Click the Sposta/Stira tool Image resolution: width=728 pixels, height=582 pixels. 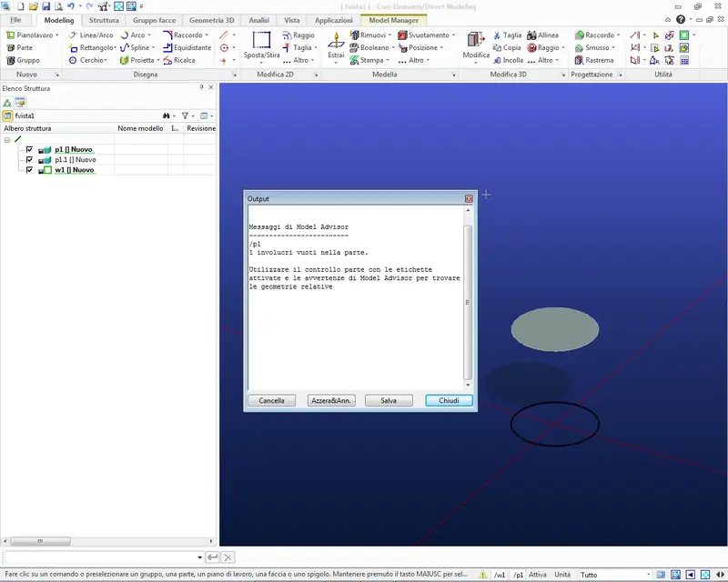tap(261, 46)
